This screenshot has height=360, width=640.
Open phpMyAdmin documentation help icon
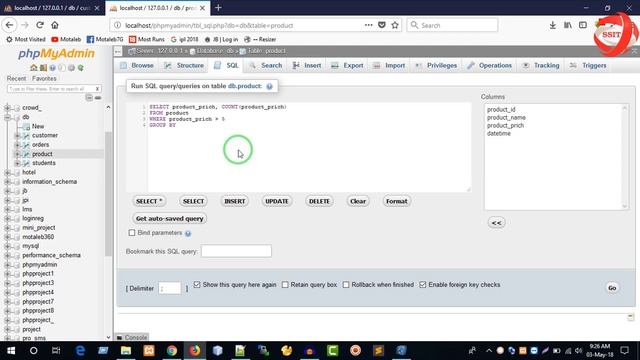[x=52, y=68]
